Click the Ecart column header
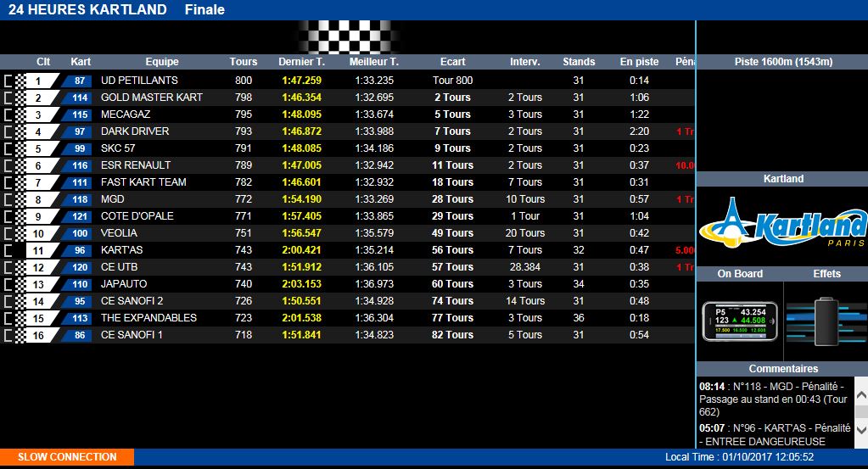 [452, 62]
